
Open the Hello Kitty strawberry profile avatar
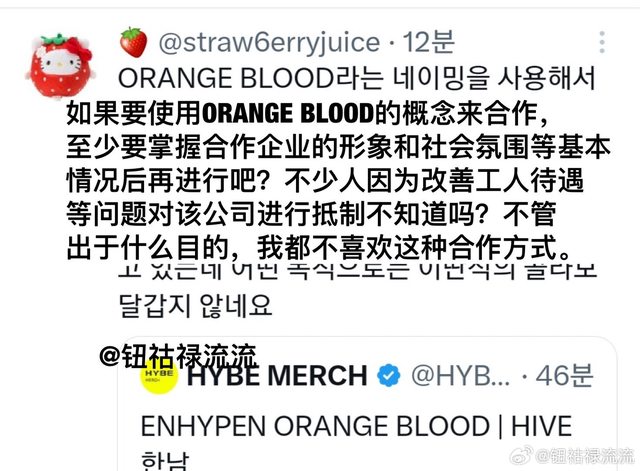coord(60,65)
